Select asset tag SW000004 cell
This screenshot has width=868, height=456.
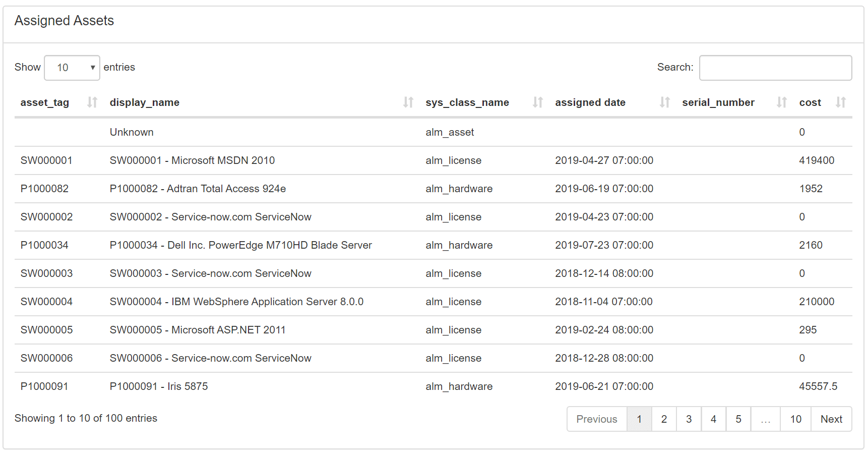click(x=46, y=302)
